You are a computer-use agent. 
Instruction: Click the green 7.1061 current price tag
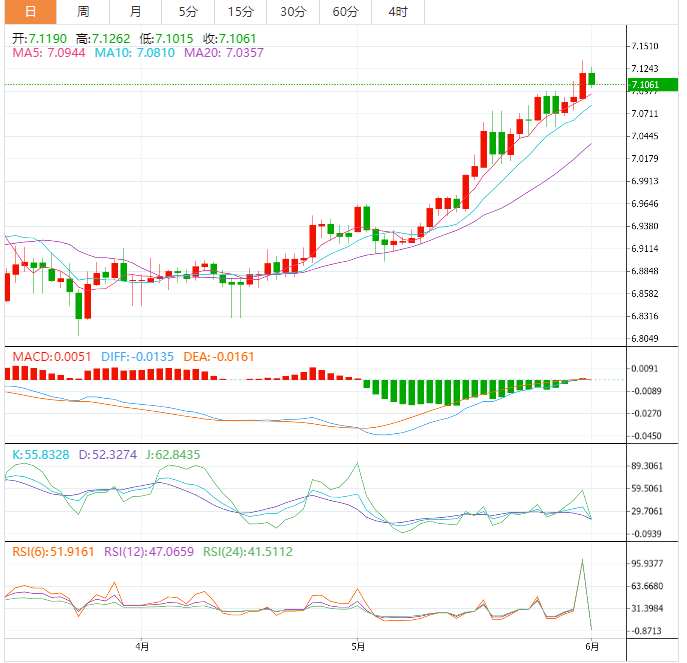click(x=645, y=85)
